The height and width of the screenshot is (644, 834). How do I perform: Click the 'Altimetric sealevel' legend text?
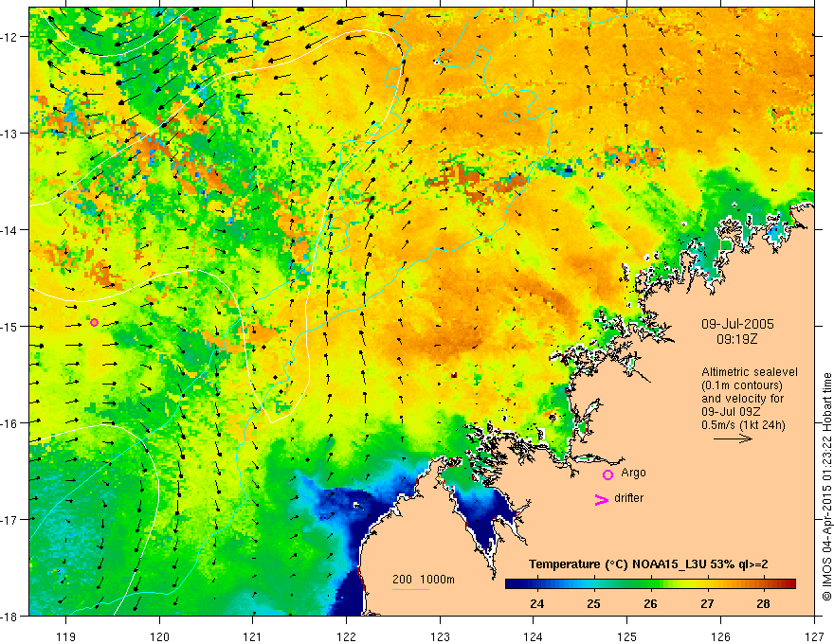[x=750, y=372]
